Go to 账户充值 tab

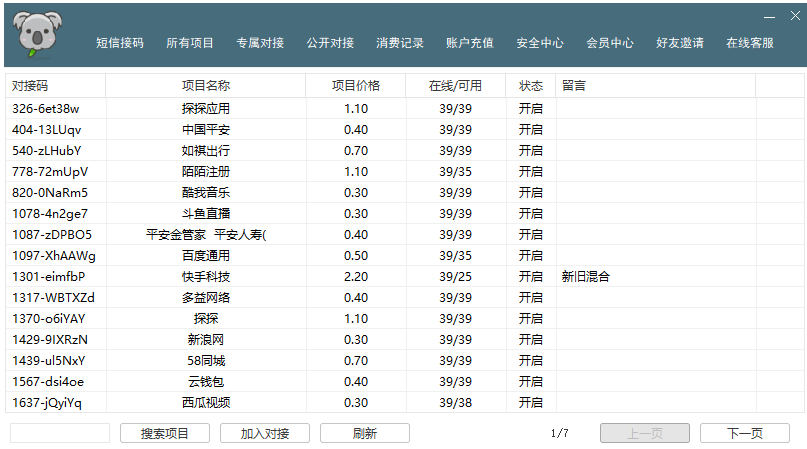pyautogui.click(x=469, y=43)
